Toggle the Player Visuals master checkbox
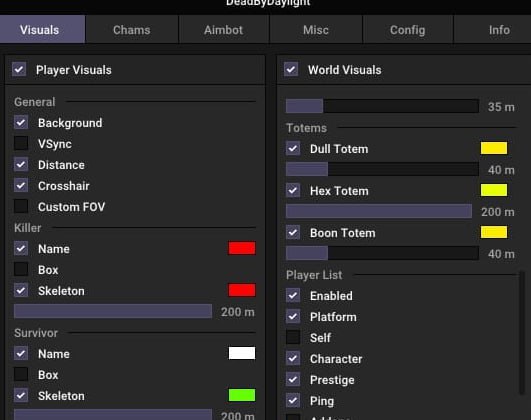This screenshot has width=531, height=420. (19, 69)
